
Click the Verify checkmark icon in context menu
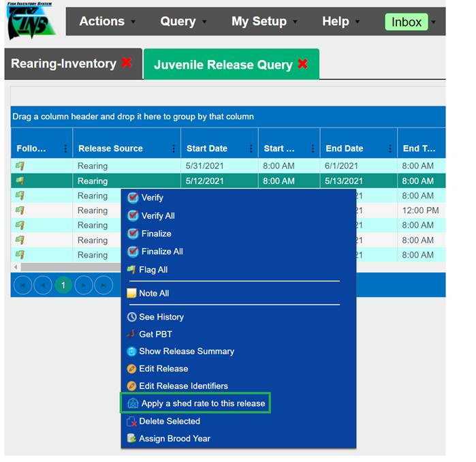click(133, 198)
